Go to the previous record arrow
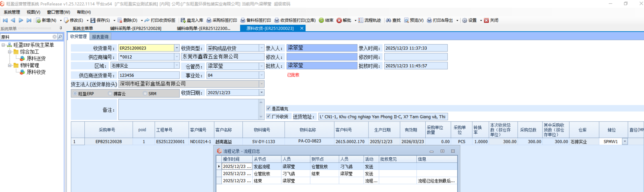The image size is (644, 192). coord(13,20)
